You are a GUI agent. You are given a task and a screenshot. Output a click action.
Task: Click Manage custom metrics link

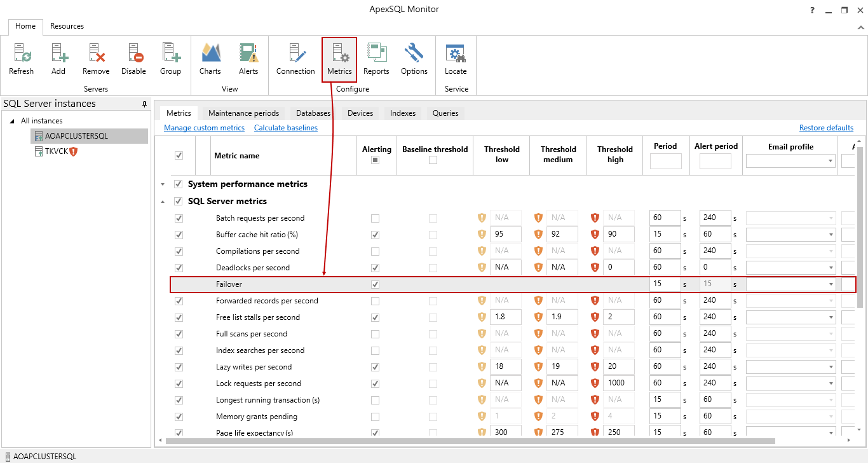click(204, 128)
